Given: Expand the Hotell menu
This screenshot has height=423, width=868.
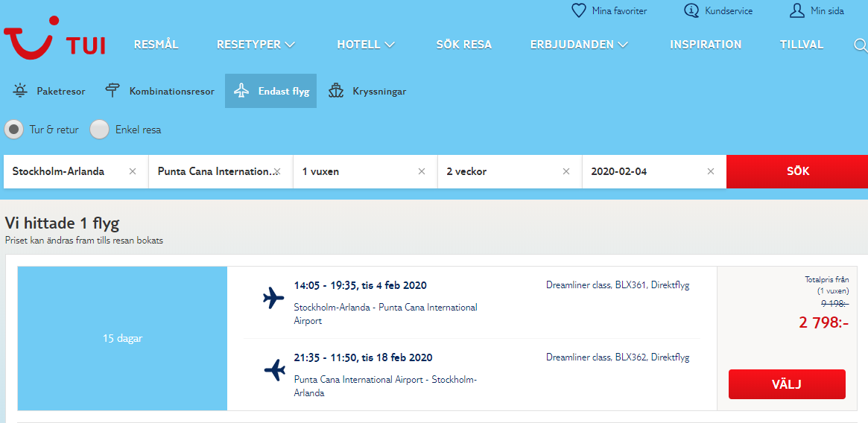Looking at the screenshot, I should click(x=366, y=45).
